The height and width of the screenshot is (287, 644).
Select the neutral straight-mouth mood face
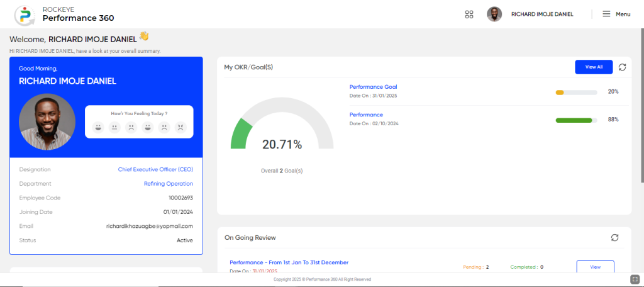tap(114, 127)
